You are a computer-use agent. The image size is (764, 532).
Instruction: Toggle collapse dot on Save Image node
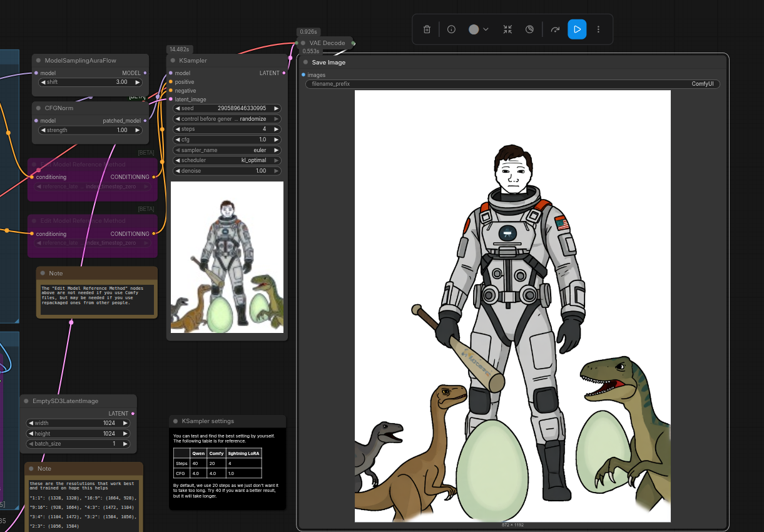(305, 63)
